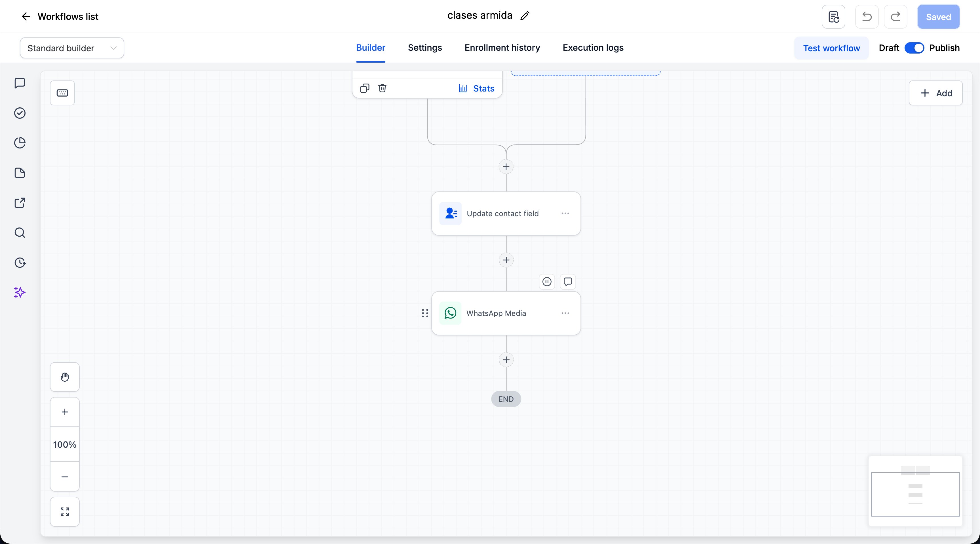The width and height of the screenshot is (980, 544).
Task: Click the undo arrow button
Action: [867, 17]
